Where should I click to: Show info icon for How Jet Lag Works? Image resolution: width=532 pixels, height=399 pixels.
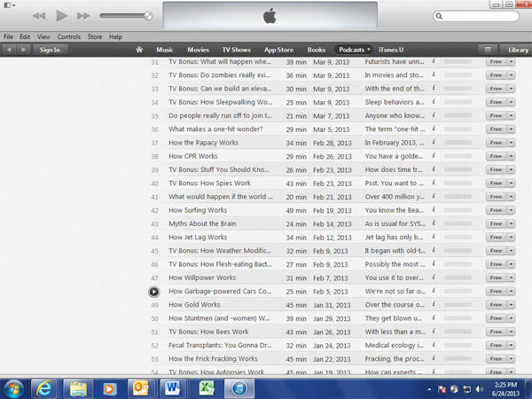(x=434, y=237)
